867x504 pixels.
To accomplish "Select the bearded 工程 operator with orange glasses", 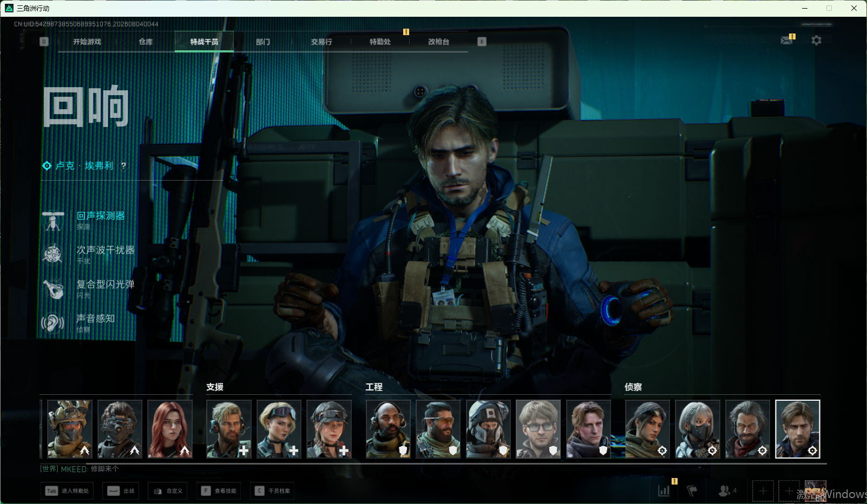I will click(x=438, y=429).
